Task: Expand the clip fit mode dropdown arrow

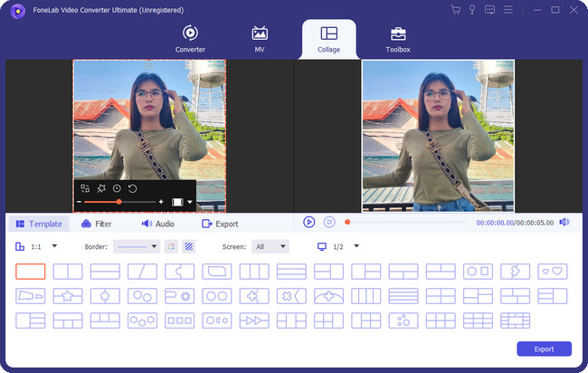Action: click(190, 202)
